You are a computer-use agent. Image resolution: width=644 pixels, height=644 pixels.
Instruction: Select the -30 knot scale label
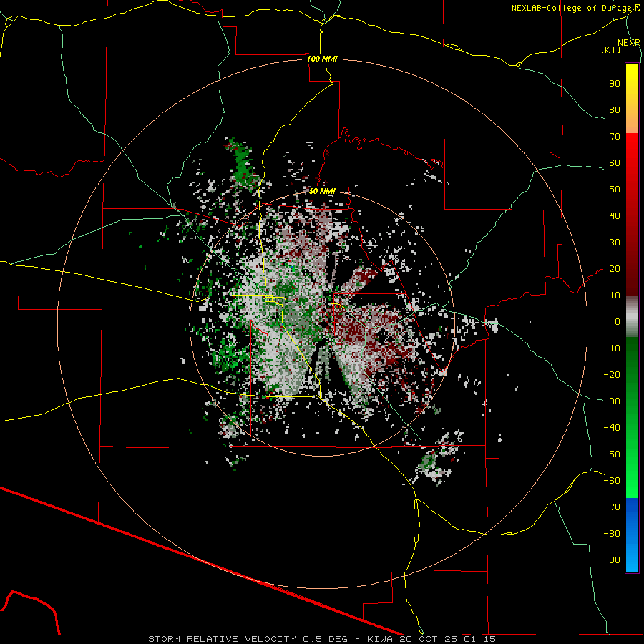612,401
